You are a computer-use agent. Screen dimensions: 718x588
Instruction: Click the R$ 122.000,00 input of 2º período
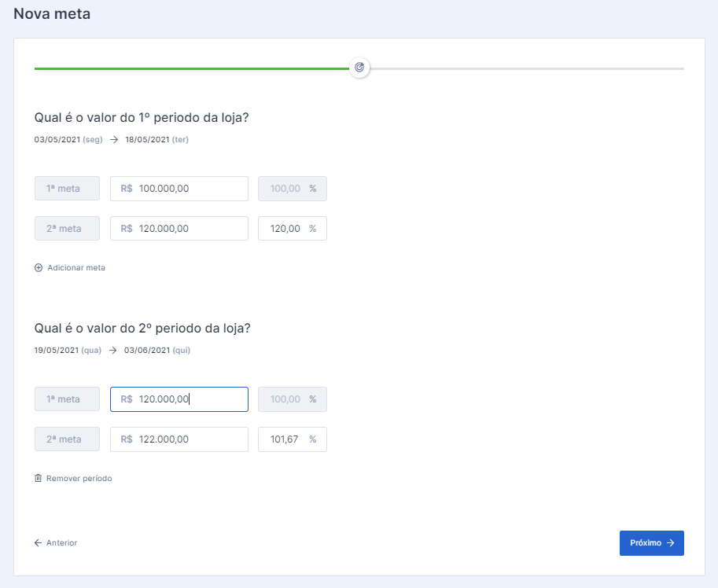(179, 439)
